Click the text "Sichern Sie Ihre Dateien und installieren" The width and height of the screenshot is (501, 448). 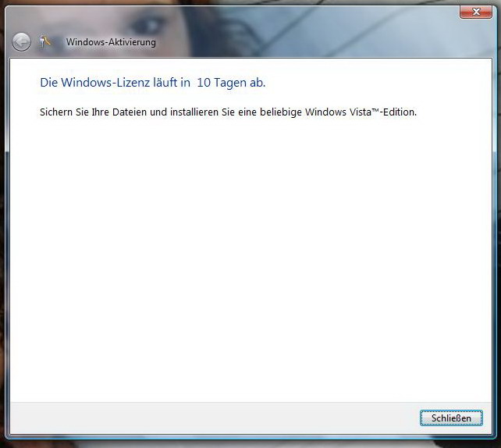pyautogui.click(x=130, y=112)
